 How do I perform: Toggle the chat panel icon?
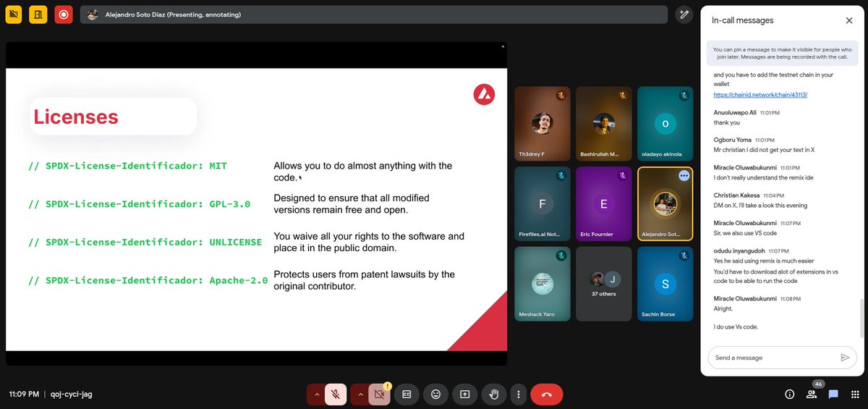point(833,395)
